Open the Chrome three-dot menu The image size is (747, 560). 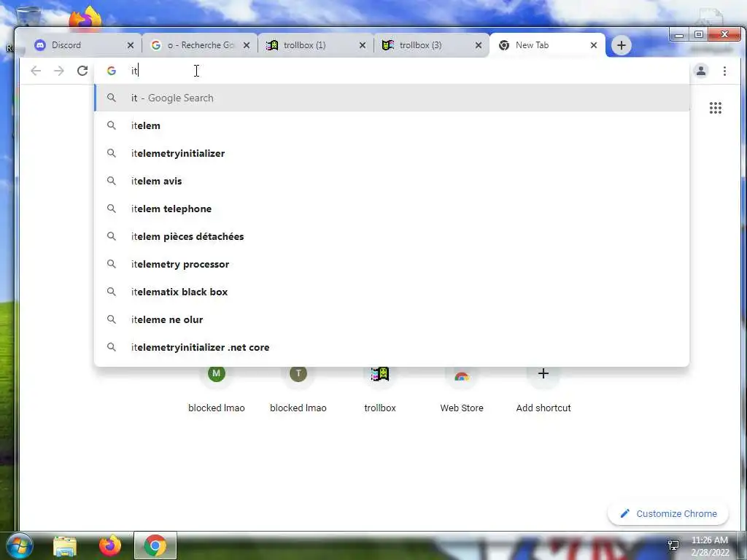point(724,71)
